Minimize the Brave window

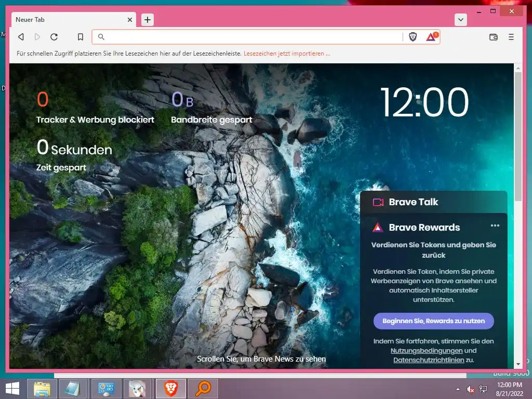[479, 11]
